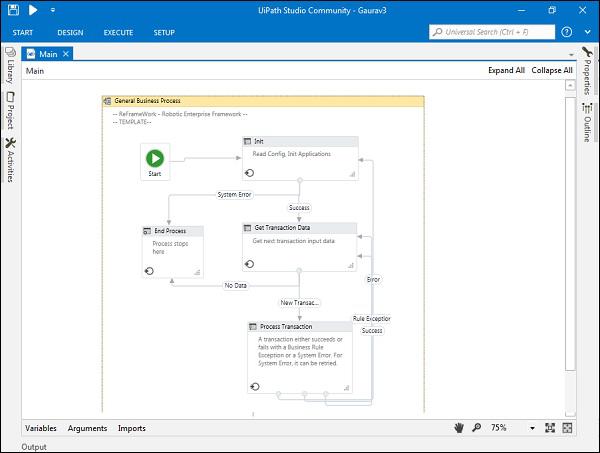Select the New Transac... transition label
This screenshot has height=453, width=600.
click(x=299, y=303)
